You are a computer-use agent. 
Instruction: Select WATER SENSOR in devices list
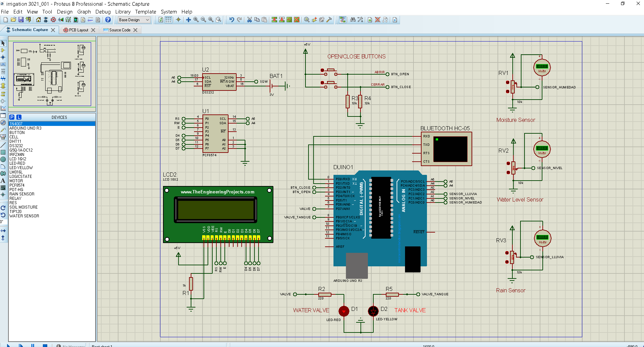pos(52,216)
